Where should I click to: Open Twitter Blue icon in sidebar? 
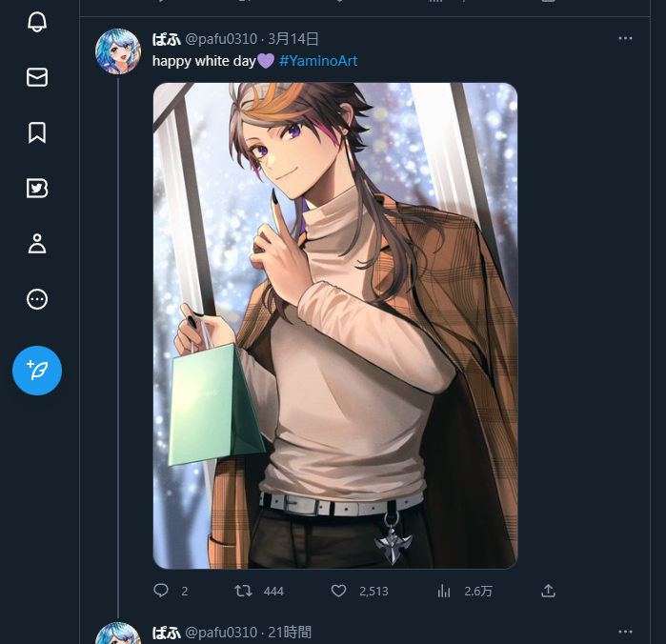(x=37, y=189)
